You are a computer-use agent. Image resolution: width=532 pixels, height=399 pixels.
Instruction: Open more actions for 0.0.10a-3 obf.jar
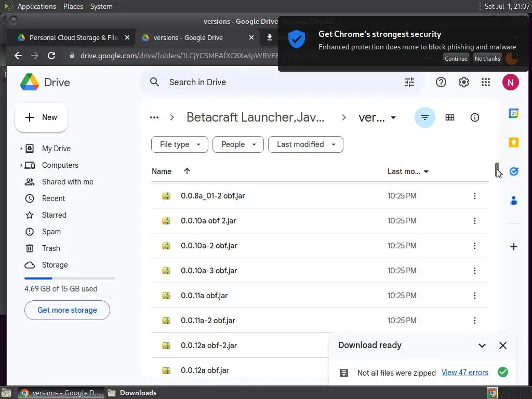(474, 271)
